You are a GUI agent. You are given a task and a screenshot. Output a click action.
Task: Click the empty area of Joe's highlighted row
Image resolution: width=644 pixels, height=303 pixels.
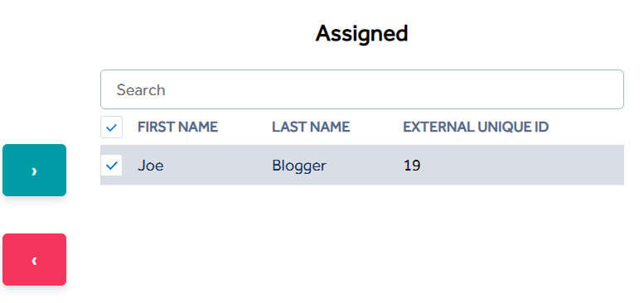(521, 165)
